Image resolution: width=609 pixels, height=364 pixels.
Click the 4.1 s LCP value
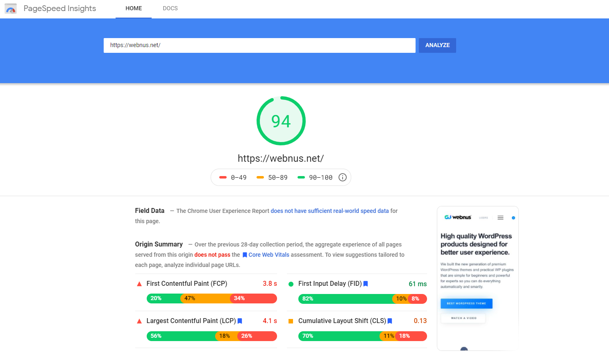(270, 321)
